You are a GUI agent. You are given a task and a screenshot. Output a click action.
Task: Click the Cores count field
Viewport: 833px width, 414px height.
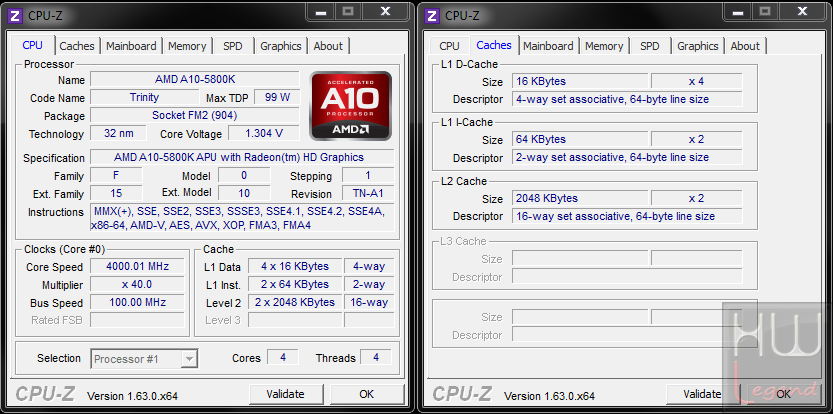click(x=283, y=358)
